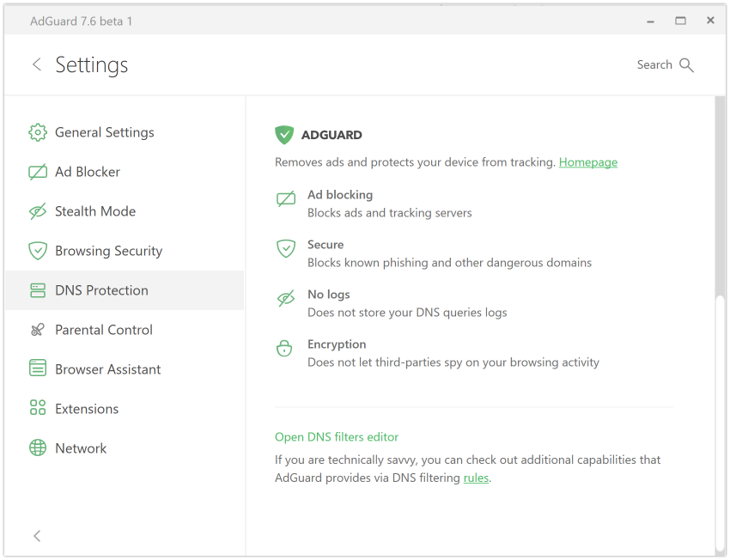Click the AdGuard green shield logo
730x560 pixels.
click(284, 135)
